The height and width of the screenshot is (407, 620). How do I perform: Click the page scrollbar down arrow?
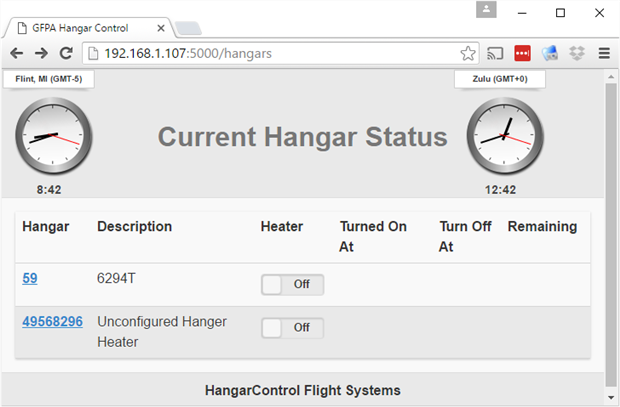[611, 398]
